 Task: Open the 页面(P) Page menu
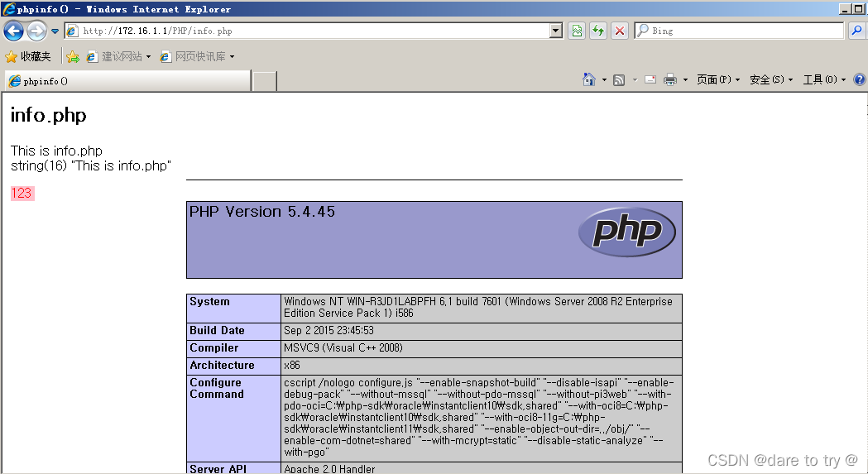click(718, 79)
